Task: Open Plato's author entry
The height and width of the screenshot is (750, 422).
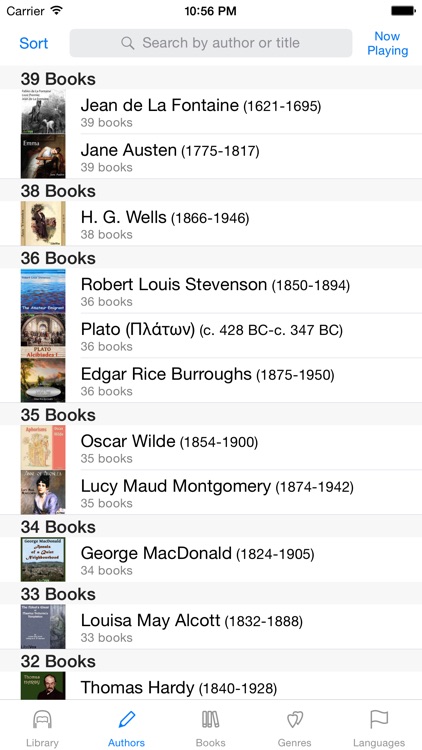Action: pos(211,335)
